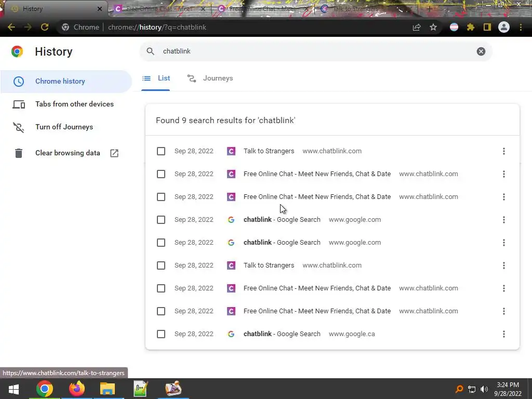The image size is (532, 399).
Task: Open the Extensions puzzle-piece menu
Action: (471, 27)
